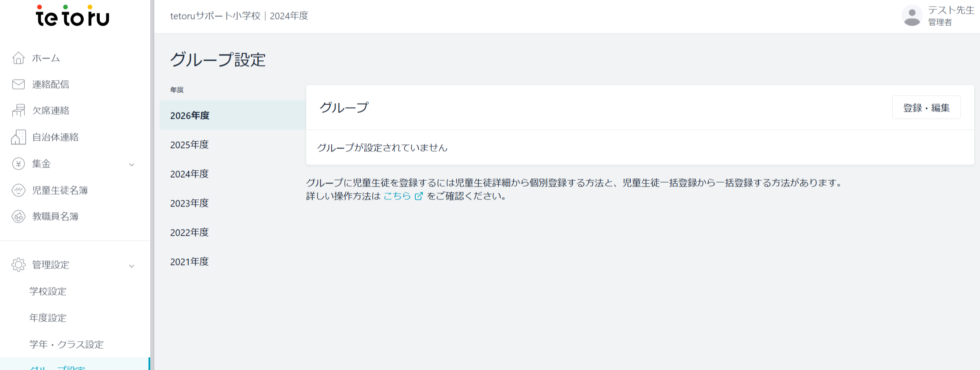Image resolution: width=980 pixels, height=370 pixels.
Task: Select the 2026年度 year tab
Action: click(x=233, y=115)
